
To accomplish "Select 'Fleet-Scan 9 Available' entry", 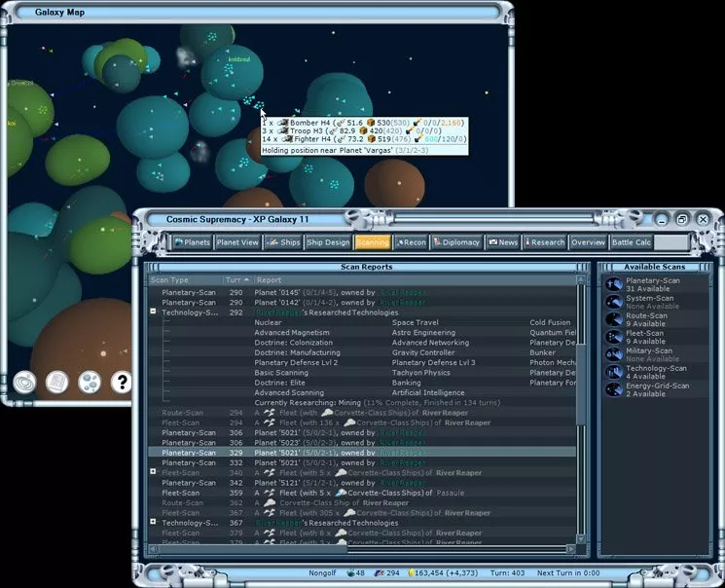I will 656,337.
